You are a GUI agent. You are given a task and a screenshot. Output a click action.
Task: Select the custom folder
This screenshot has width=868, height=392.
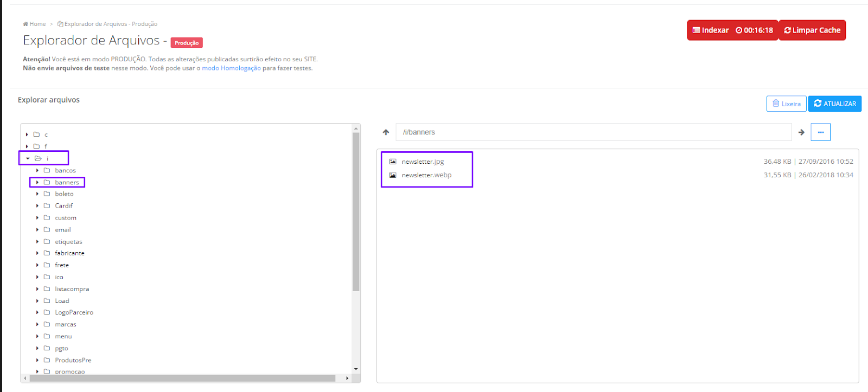[66, 217]
